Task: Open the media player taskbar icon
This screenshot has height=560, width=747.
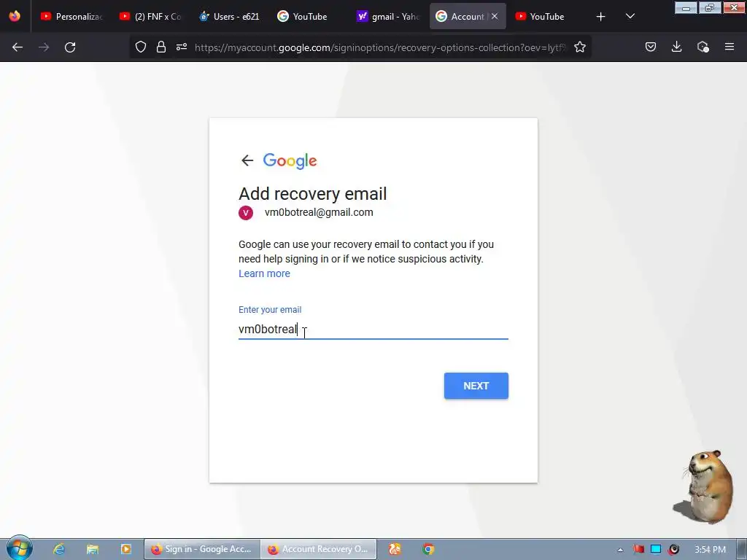Action: (x=125, y=549)
